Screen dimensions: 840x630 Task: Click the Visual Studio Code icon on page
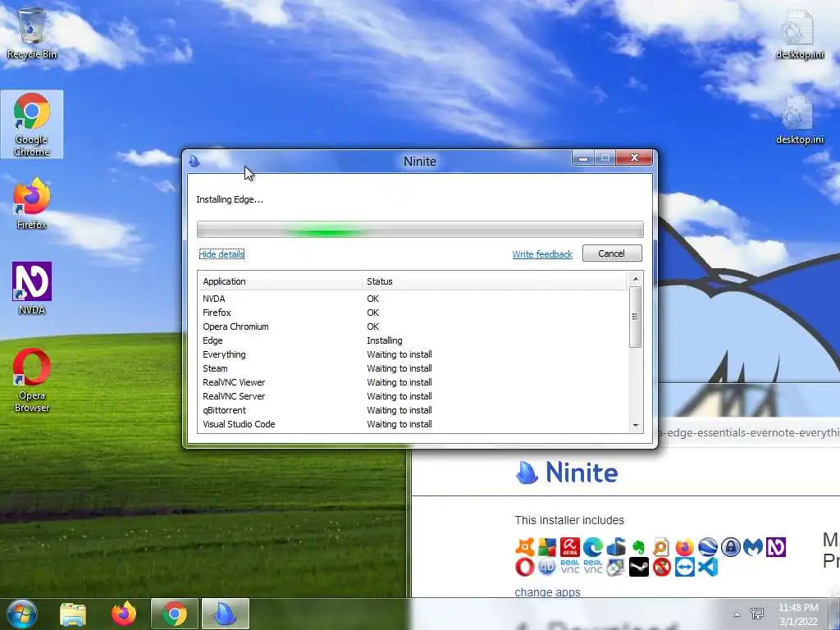708,567
